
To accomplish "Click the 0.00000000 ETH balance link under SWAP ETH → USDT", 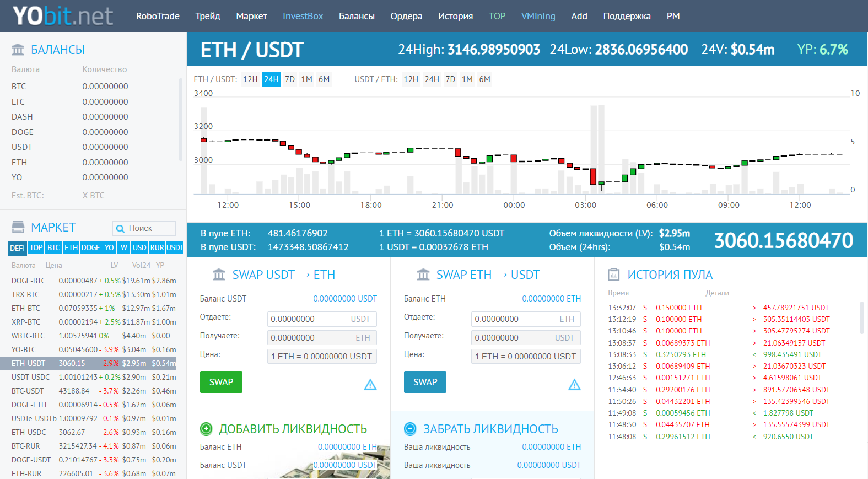I will click(552, 299).
